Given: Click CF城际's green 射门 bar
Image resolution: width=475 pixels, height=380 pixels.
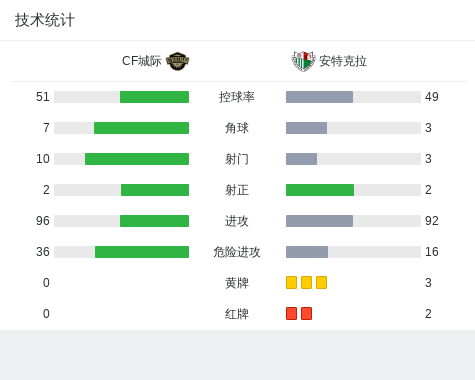Looking at the screenshot, I should 137,159.
